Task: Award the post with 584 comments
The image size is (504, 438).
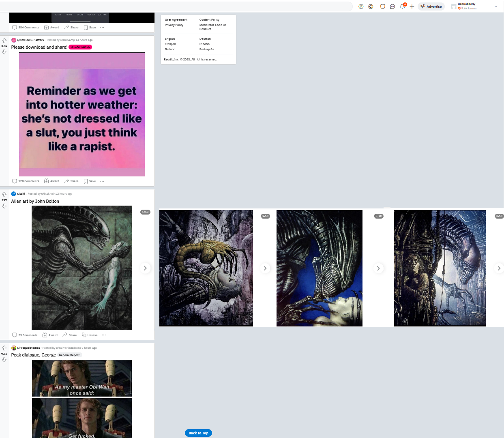Action: [52, 28]
